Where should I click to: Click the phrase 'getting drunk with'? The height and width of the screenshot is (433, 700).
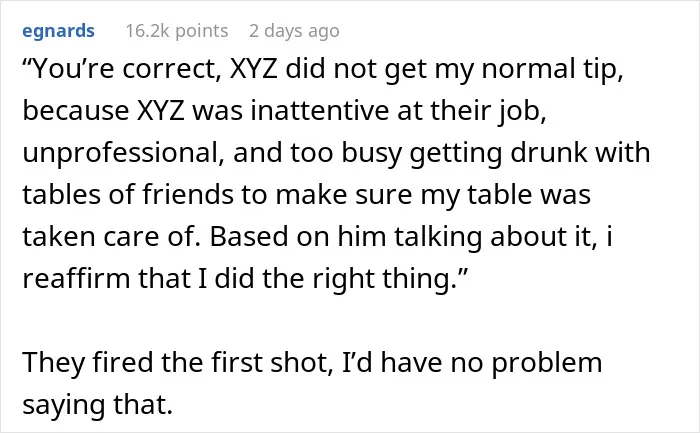[530, 154]
